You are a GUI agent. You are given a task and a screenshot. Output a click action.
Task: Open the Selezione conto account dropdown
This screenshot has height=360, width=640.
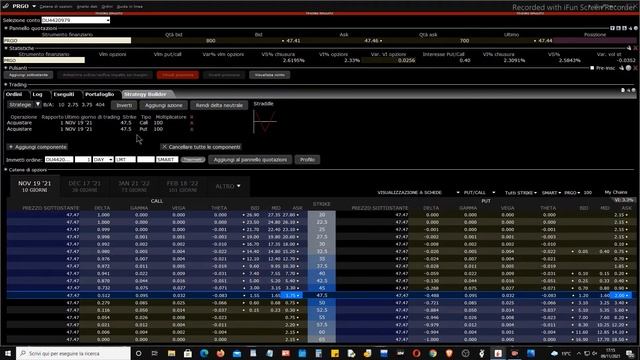click(76, 20)
